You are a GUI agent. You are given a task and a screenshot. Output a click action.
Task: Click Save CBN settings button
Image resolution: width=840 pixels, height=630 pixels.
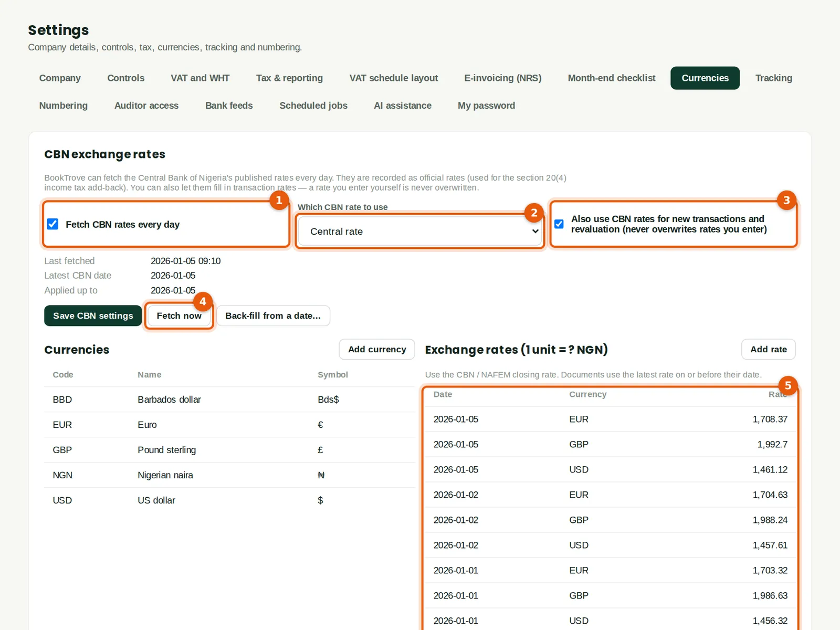[x=93, y=316]
